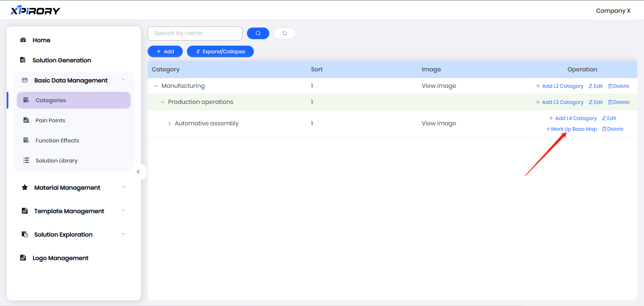Expand the Automotive assembly row
Viewport: 644px width, 306px height.
point(169,124)
